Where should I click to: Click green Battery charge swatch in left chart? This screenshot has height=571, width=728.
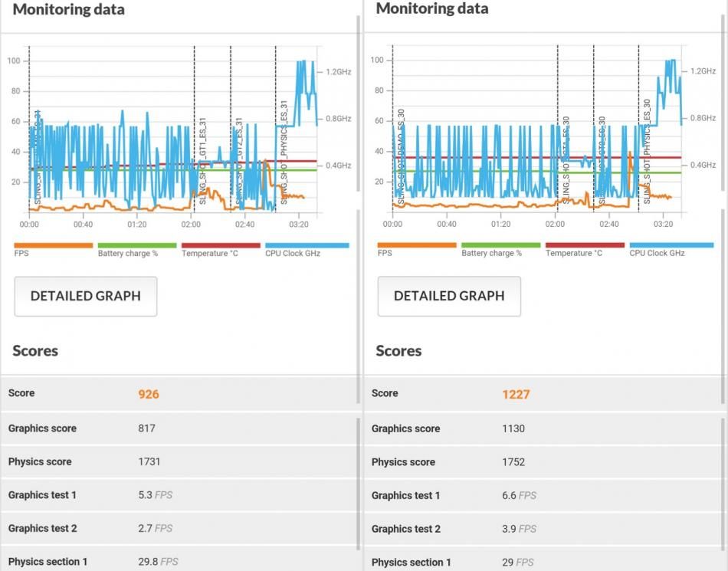[136, 245]
